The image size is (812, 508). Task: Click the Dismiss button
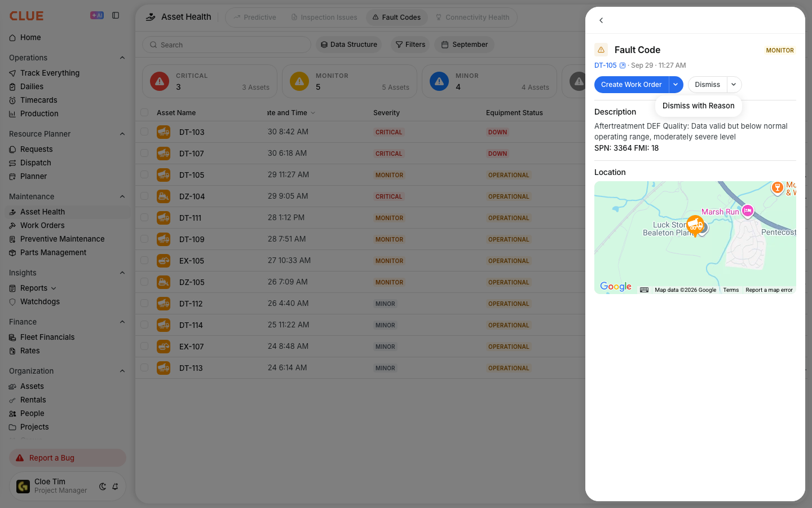[x=707, y=85]
